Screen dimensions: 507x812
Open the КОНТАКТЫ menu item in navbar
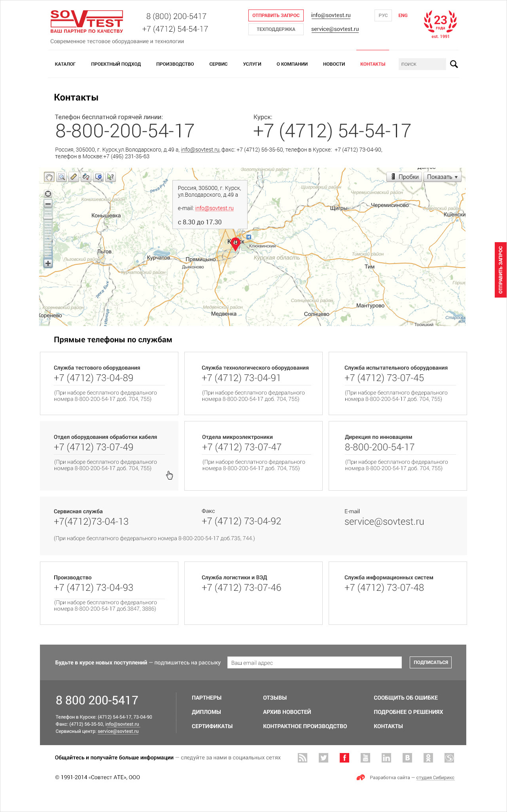[x=373, y=64]
